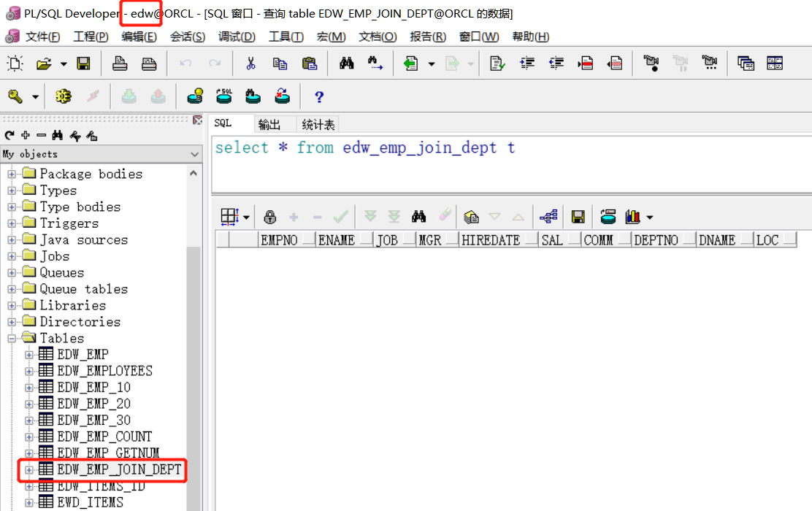This screenshot has height=511, width=812.
Task: Expand the Package bodies folder
Action: coord(12,174)
